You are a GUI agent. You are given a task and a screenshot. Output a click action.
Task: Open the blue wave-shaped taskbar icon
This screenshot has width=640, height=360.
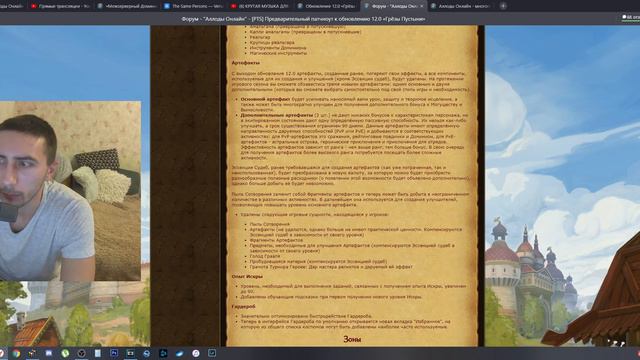180,353
